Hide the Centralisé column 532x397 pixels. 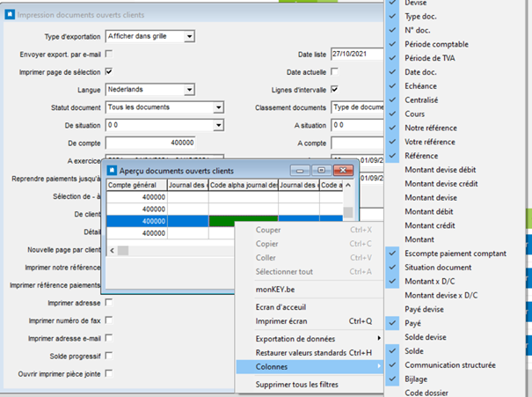(x=455, y=99)
